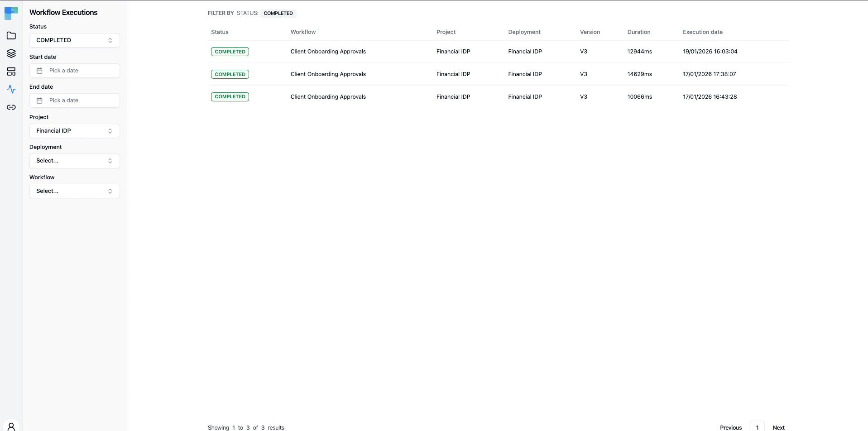Open the End date calendar icon
This screenshot has height=431, width=868.
(40, 100)
